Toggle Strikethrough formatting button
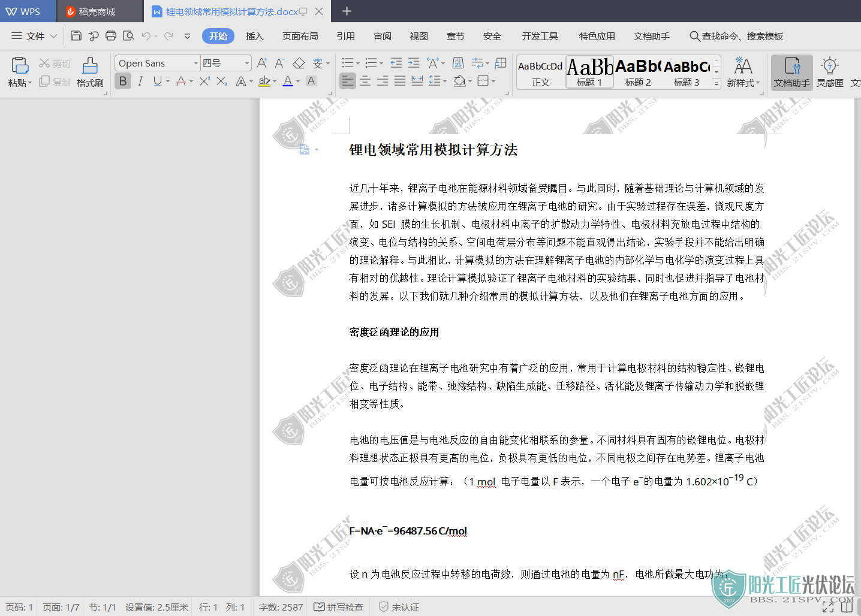 pyautogui.click(x=180, y=81)
